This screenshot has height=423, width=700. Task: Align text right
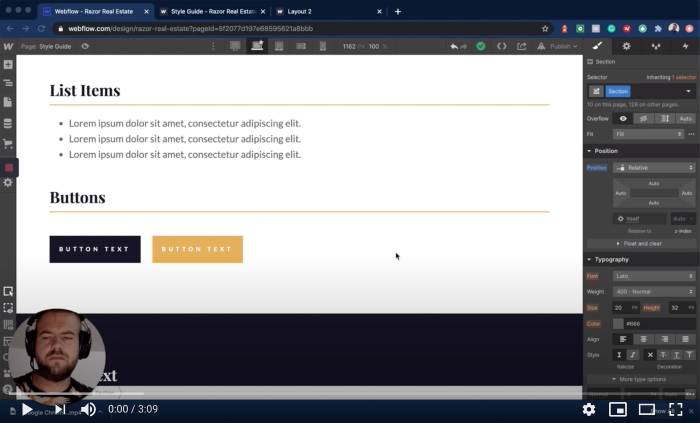point(665,340)
